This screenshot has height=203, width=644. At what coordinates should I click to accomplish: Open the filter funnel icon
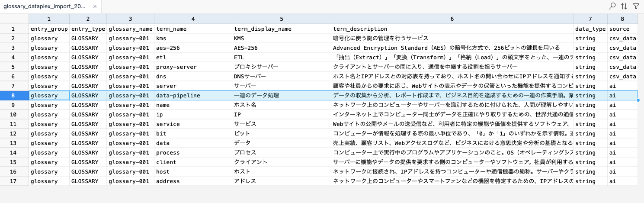coord(636,6)
